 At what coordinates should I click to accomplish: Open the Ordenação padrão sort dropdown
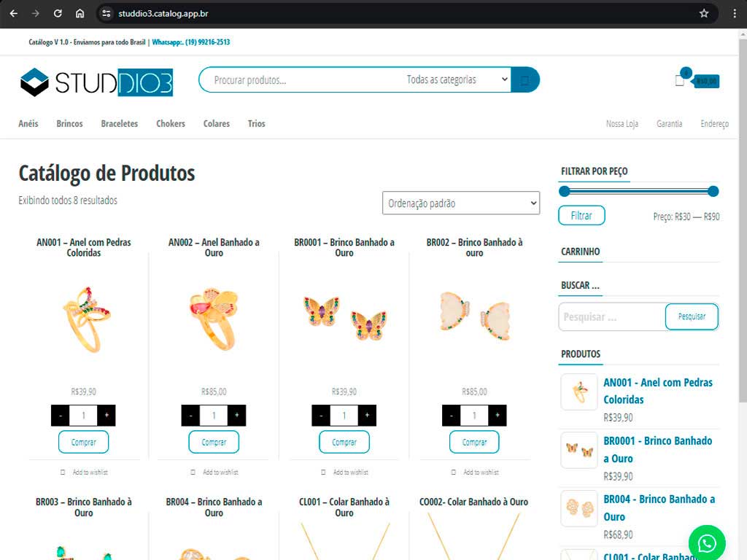[x=461, y=203]
